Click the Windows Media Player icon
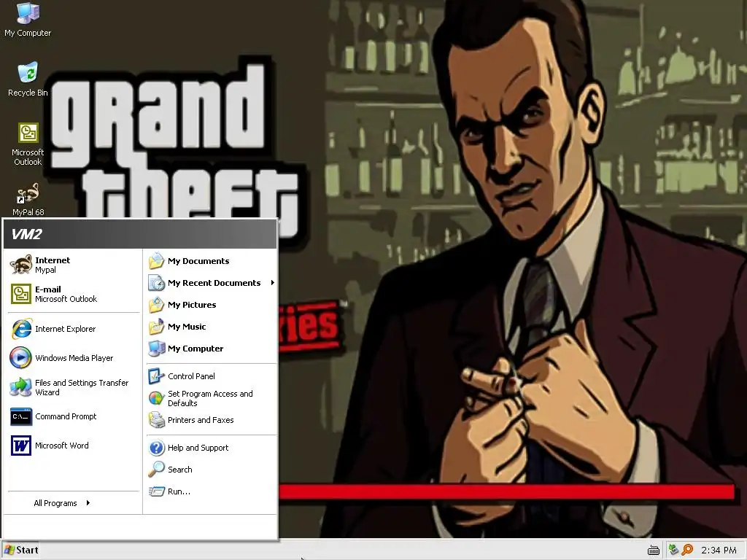This screenshot has height=560, width=747. (21, 358)
